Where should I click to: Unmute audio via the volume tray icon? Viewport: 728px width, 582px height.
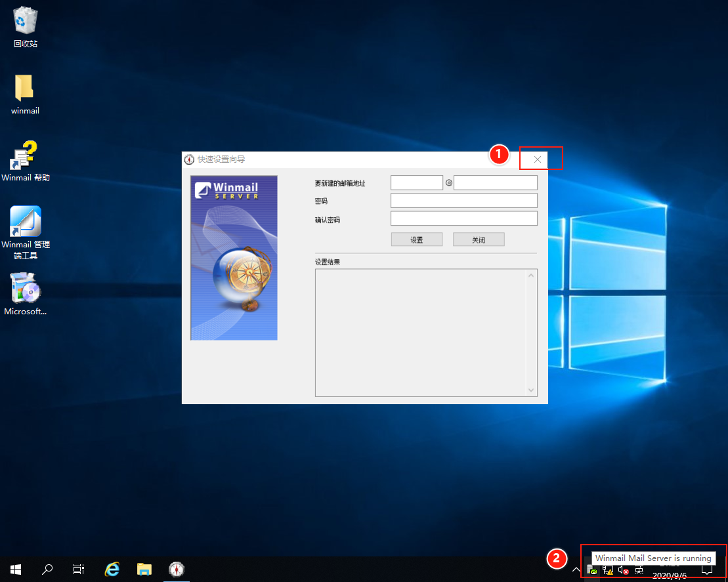[622, 570]
